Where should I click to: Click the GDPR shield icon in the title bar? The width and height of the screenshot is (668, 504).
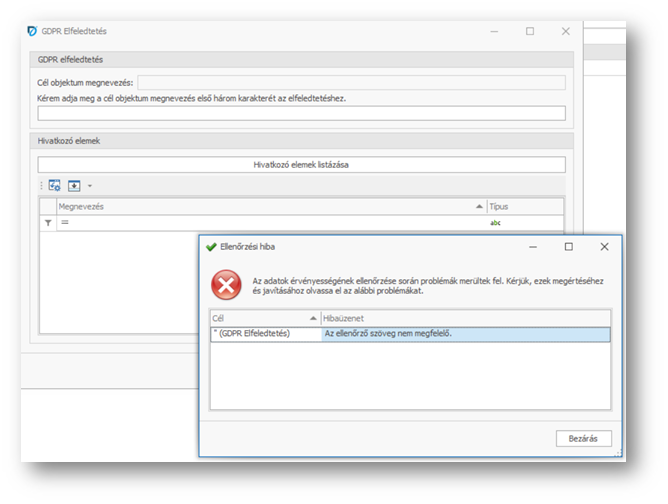click(32, 31)
